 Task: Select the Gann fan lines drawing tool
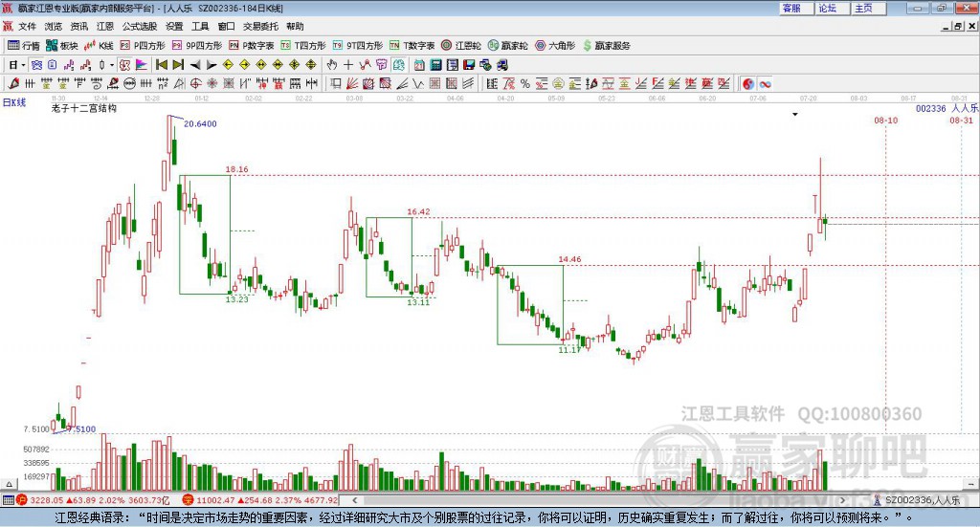point(352,83)
